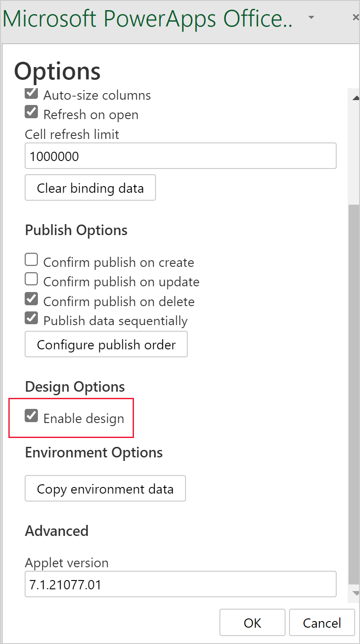The height and width of the screenshot is (644, 360).
Task: Enable the Confirm publish on create checkbox
Action: pos(31,259)
